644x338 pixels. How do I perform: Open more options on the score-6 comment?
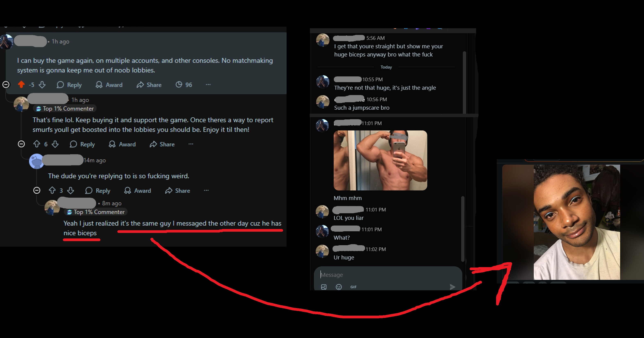pyautogui.click(x=191, y=144)
